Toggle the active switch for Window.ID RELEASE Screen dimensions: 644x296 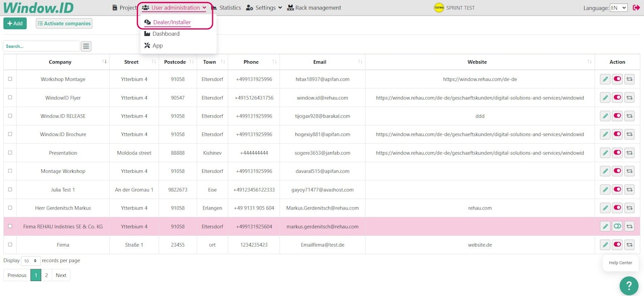617,116
